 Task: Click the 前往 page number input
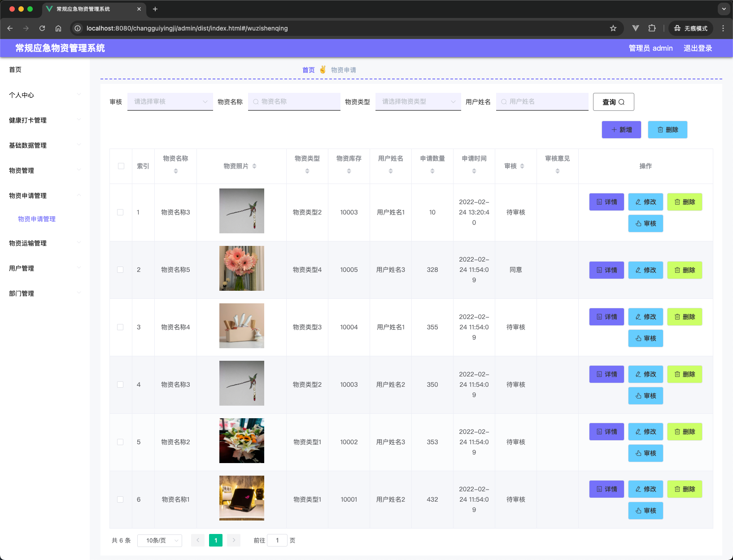click(277, 540)
